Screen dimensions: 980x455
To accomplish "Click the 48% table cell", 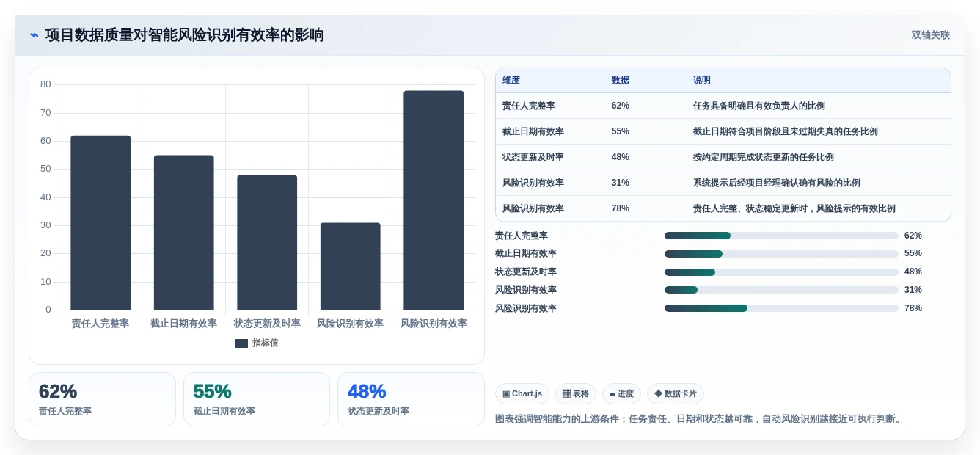I will (x=621, y=157).
